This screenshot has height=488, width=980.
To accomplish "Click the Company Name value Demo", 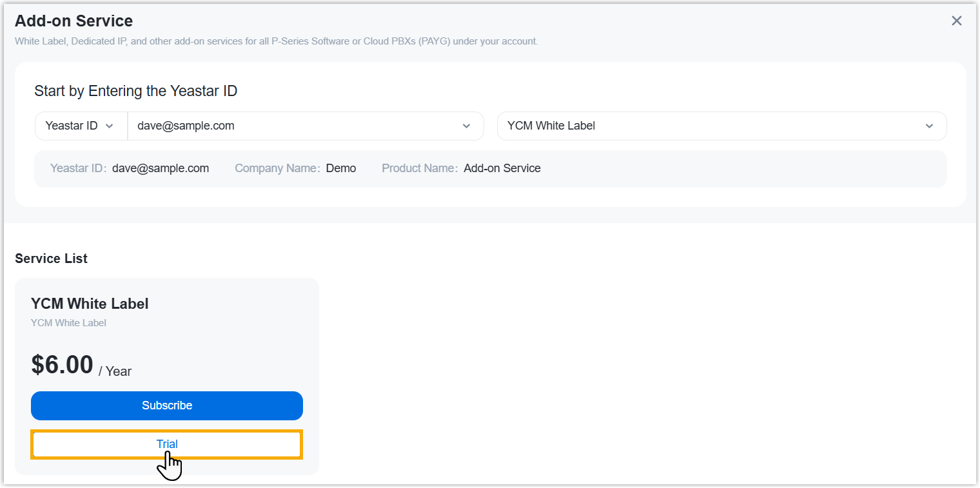I will [341, 168].
